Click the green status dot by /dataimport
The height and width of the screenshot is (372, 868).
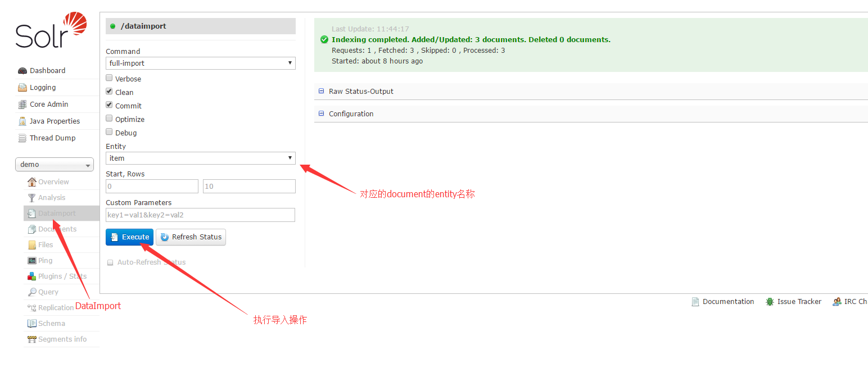(113, 26)
